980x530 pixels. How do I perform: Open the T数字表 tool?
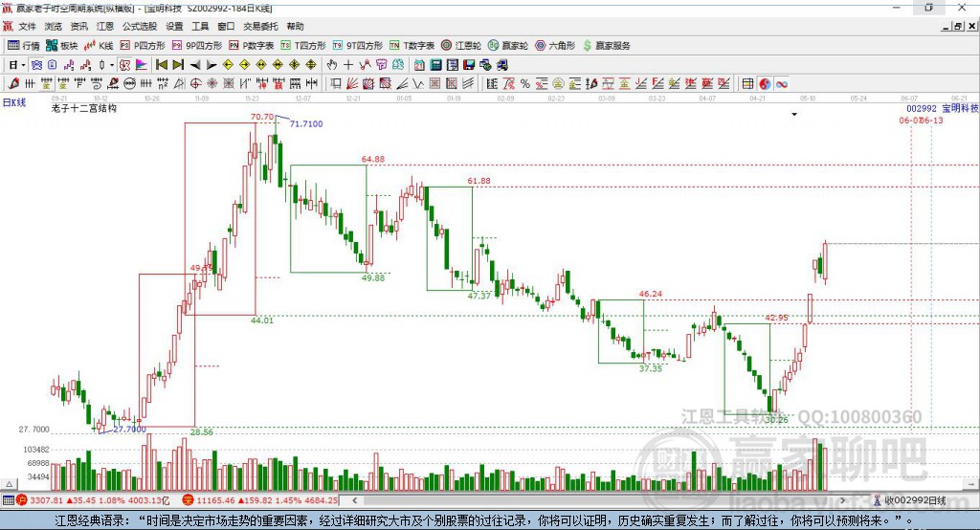pyautogui.click(x=412, y=46)
